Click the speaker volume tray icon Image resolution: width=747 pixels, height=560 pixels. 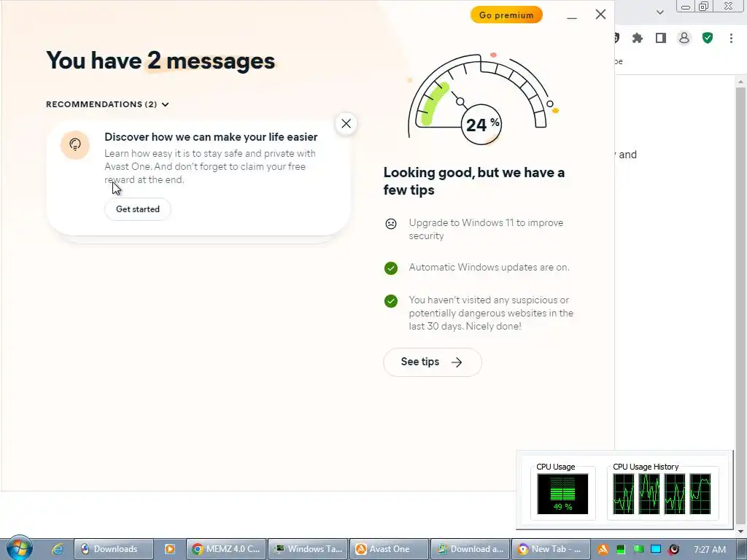[x=673, y=550]
